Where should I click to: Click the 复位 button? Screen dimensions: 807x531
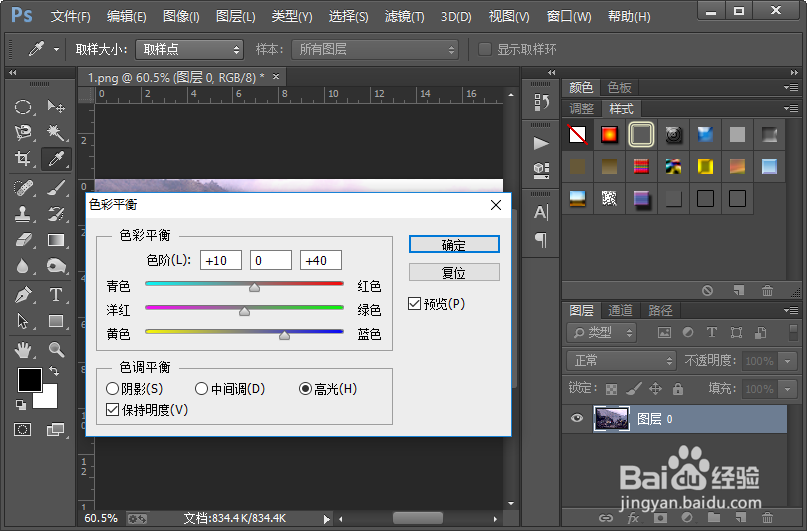coord(454,272)
